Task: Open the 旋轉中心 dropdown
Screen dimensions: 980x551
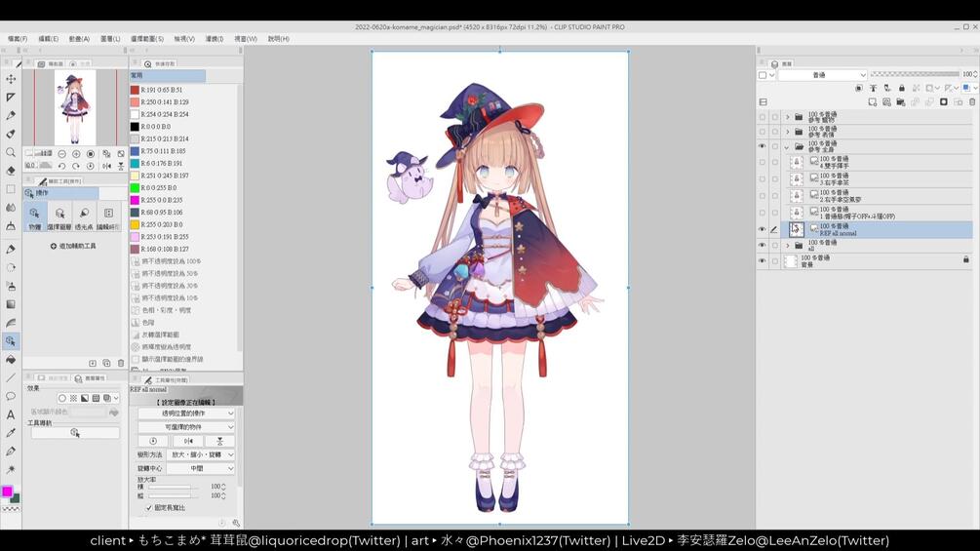Action: [x=201, y=468]
